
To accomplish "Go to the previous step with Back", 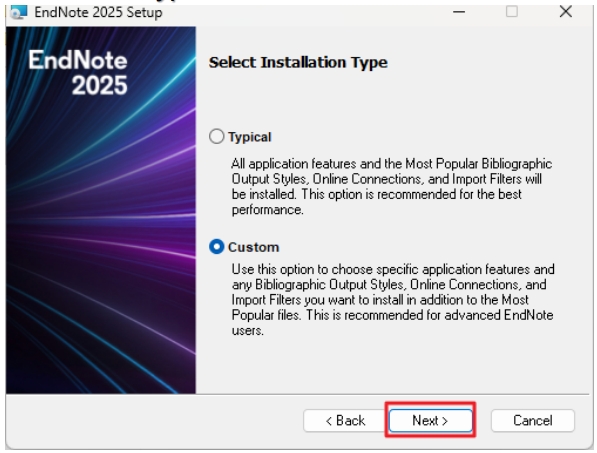I will [x=345, y=421].
